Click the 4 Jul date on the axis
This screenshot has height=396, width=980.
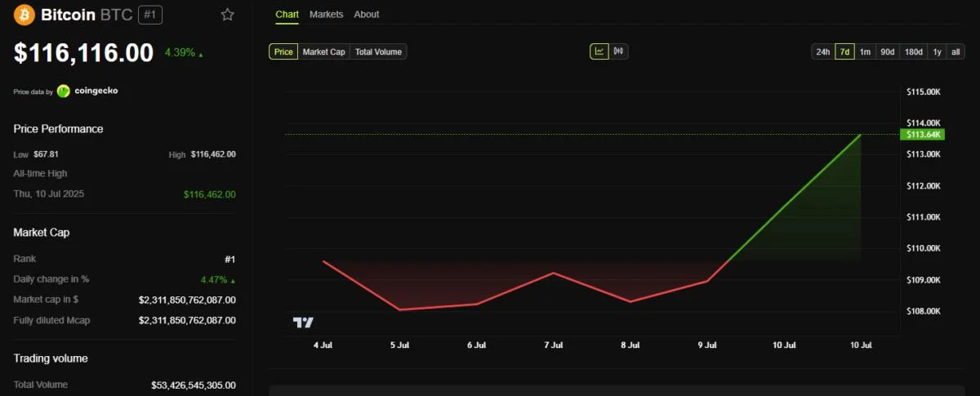coord(323,345)
